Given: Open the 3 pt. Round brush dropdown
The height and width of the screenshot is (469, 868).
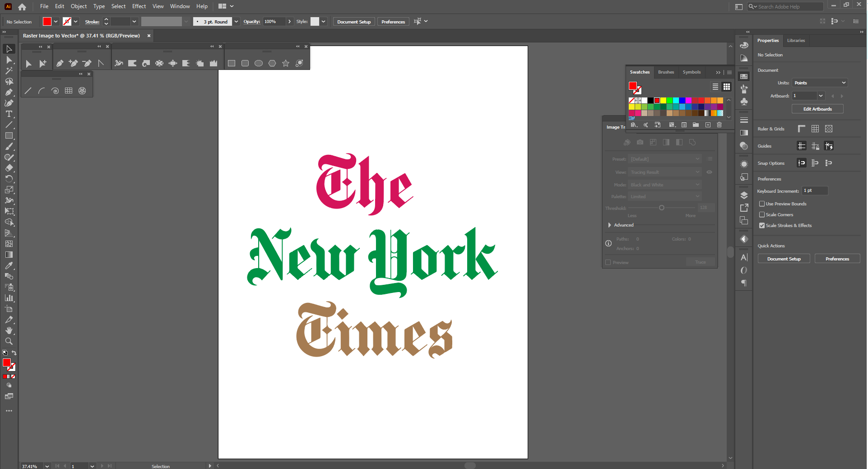Looking at the screenshot, I should (x=236, y=22).
